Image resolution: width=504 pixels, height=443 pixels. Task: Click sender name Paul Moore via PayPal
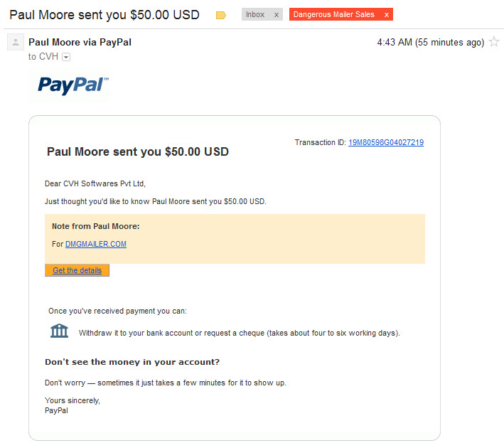[80, 42]
